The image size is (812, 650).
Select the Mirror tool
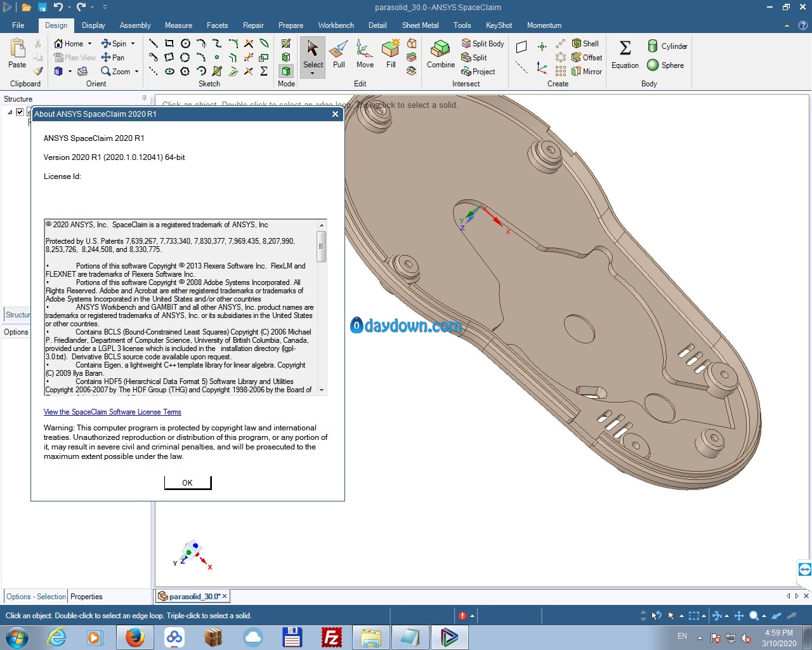[x=587, y=71]
